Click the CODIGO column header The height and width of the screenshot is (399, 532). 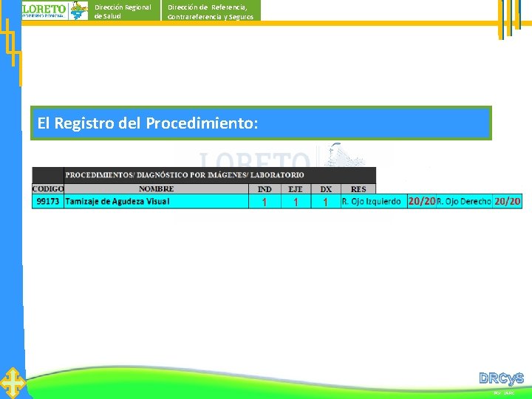pos(48,188)
